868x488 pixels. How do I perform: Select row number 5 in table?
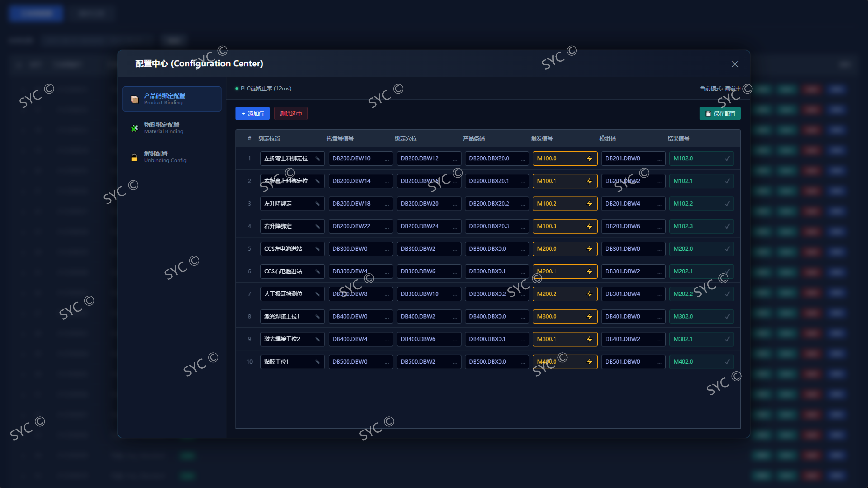click(x=249, y=249)
